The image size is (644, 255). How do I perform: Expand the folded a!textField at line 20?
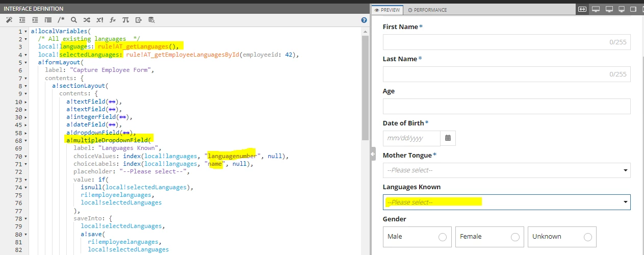click(x=26, y=109)
